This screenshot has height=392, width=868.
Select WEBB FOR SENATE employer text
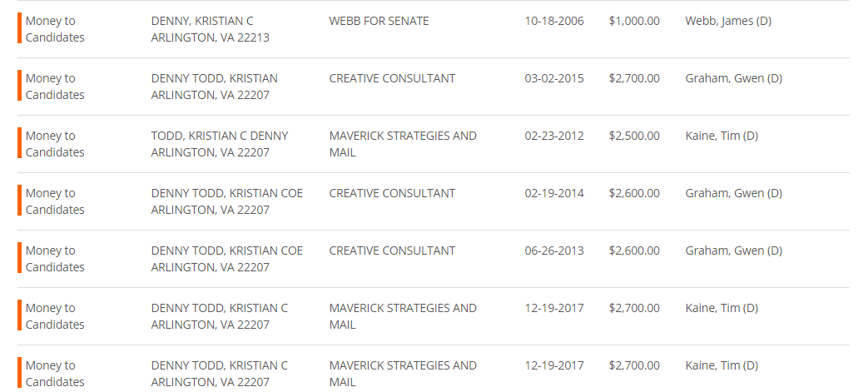click(x=379, y=21)
